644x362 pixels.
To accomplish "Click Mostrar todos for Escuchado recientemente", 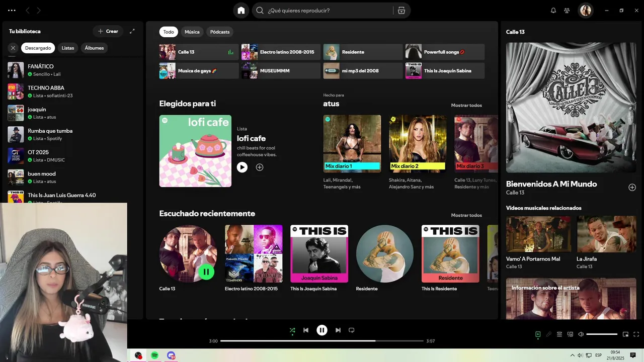I will click(x=466, y=215).
